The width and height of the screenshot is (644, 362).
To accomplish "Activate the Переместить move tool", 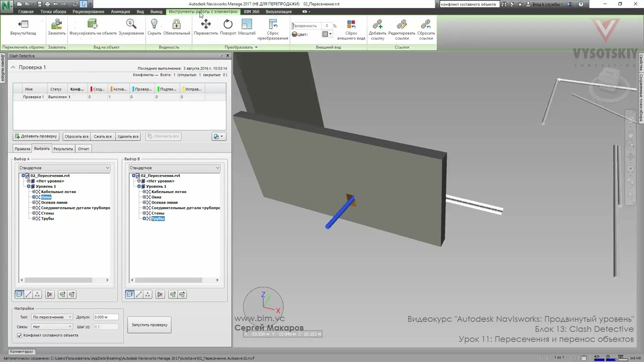I will pyautogui.click(x=206, y=28).
